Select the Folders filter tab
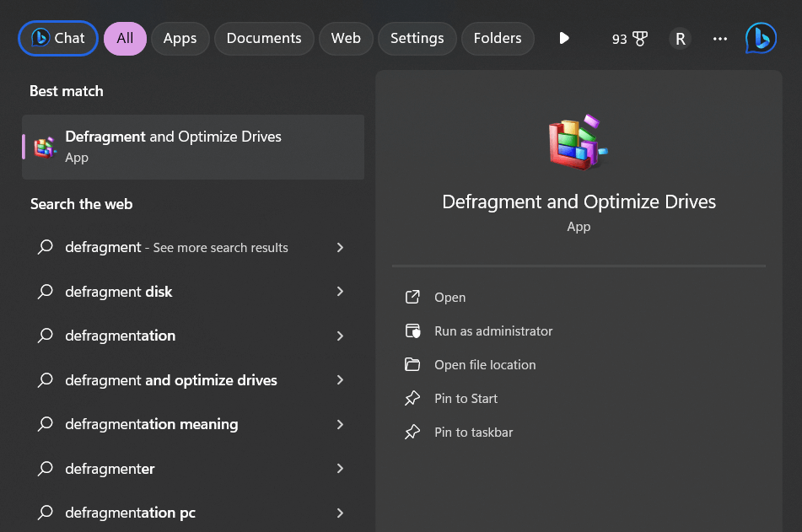Screen dimensions: 802x532 (x=498, y=39)
